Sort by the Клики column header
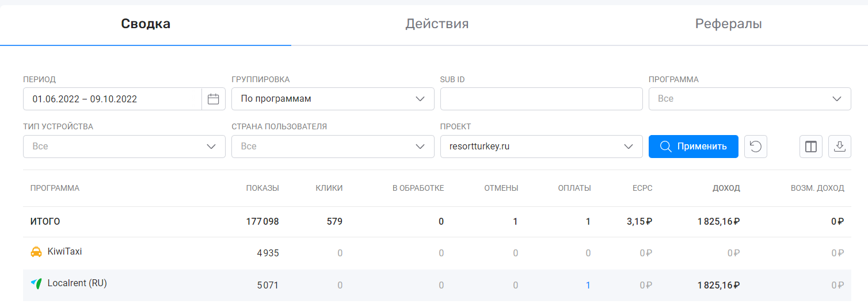The height and width of the screenshot is (304, 868). [329, 188]
